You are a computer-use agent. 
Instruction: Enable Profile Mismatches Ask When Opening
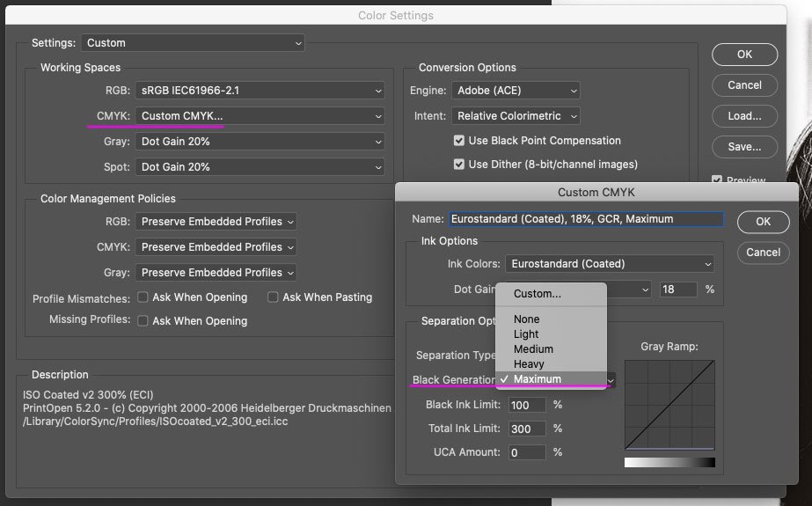[143, 297]
